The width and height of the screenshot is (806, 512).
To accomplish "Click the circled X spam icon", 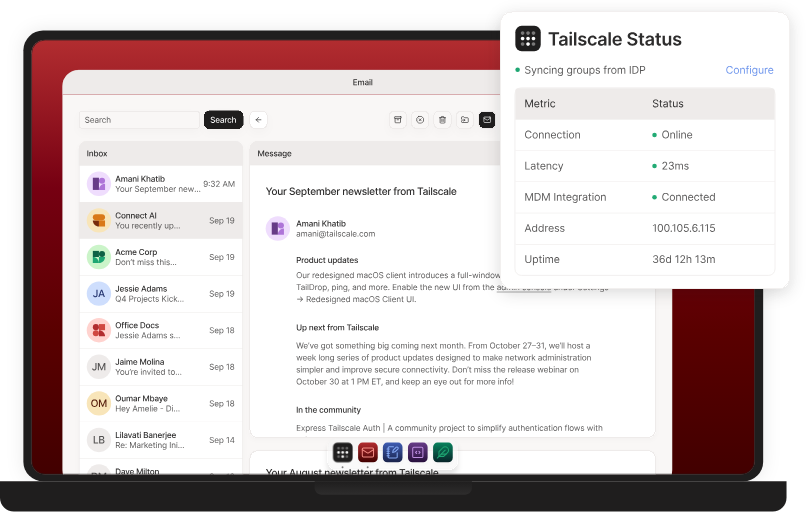I will coord(420,120).
